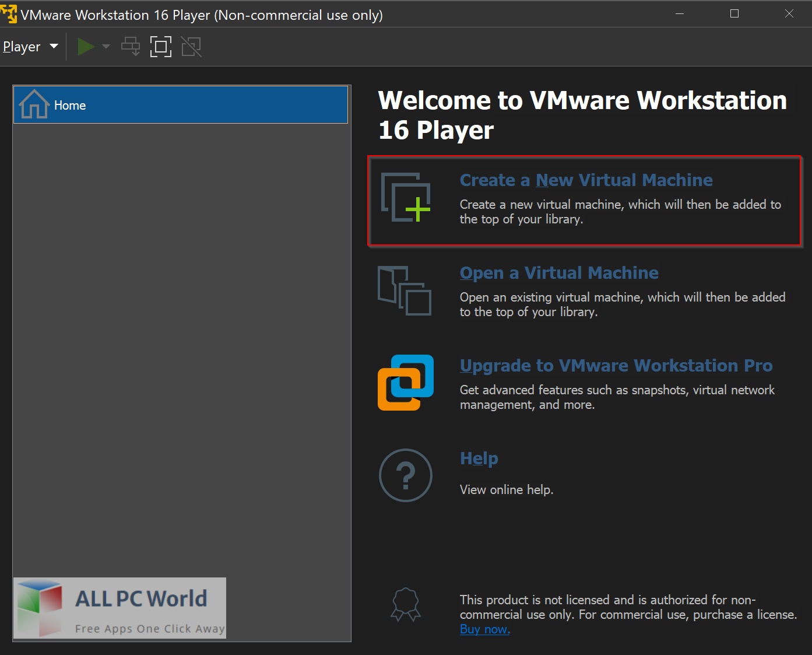
Task: Click Upgrade to VMware Workstation Pro link
Action: pos(616,366)
